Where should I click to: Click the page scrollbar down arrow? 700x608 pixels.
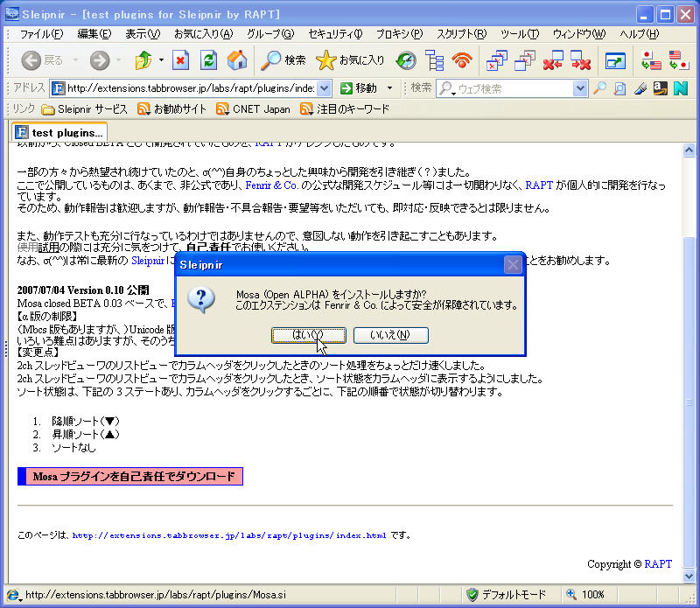[x=689, y=577]
